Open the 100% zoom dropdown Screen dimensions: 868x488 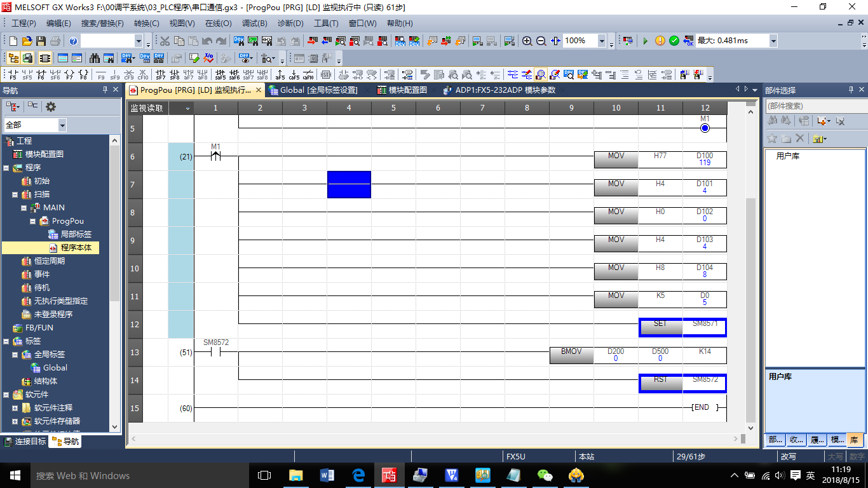[x=601, y=41]
